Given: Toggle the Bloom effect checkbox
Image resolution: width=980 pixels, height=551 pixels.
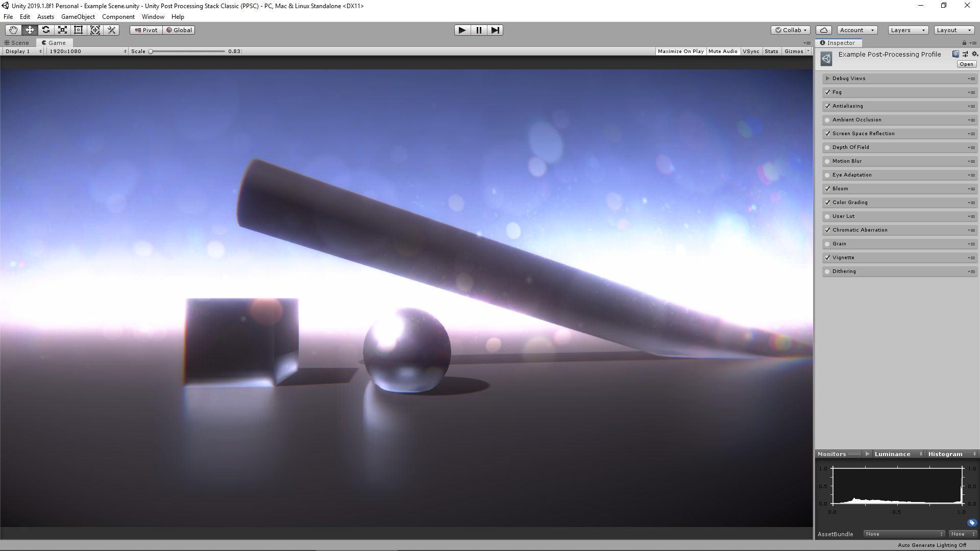Looking at the screenshot, I should (x=827, y=189).
